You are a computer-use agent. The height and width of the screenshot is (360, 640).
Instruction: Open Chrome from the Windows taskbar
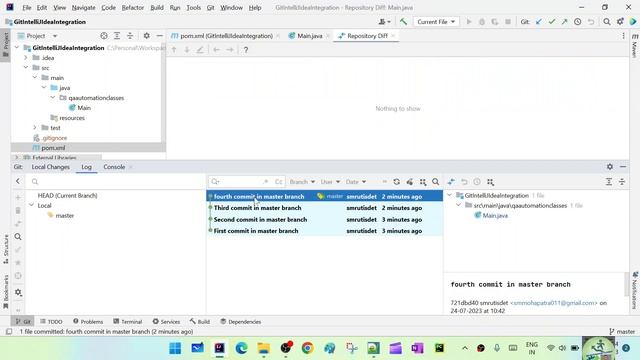pyautogui.click(x=307, y=348)
